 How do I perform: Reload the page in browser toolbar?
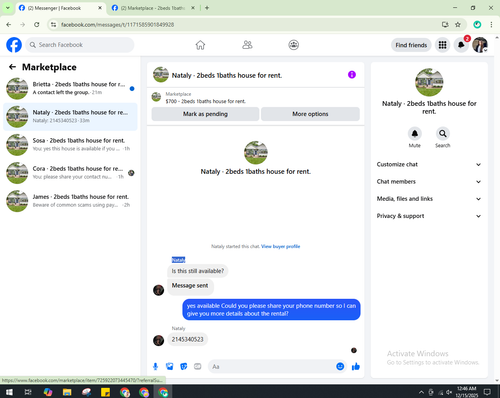pyautogui.click(x=37, y=25)
